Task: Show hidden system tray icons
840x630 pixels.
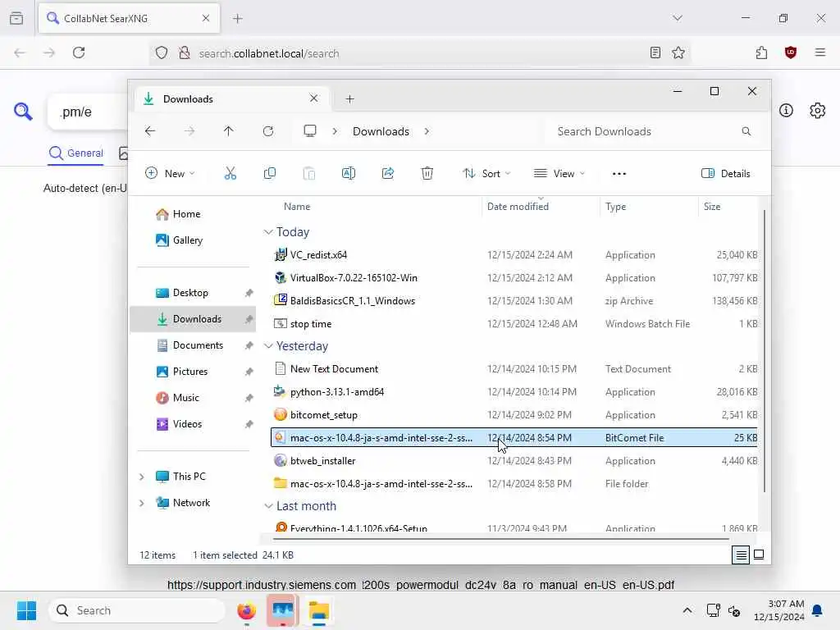Action: point(687,610)
